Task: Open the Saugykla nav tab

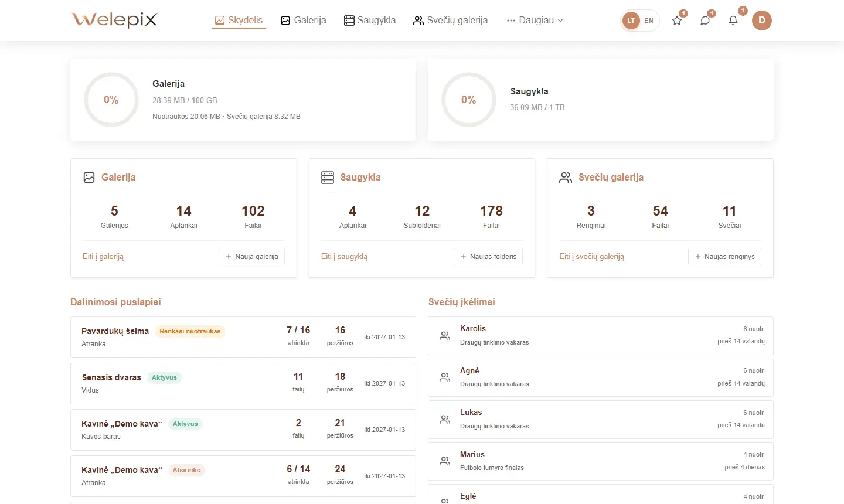Action: tap(370, 21)
